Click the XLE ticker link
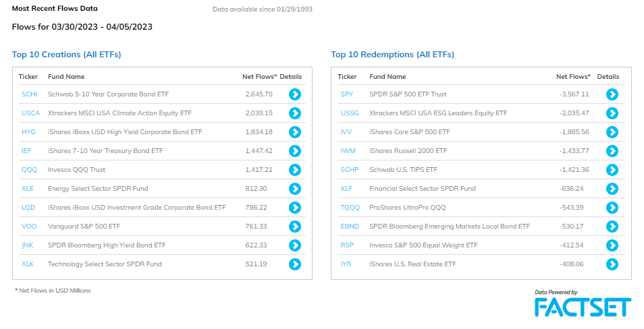The height and width of the screenshot is (329, 644). pyautogui.click(x=28, y=188)
